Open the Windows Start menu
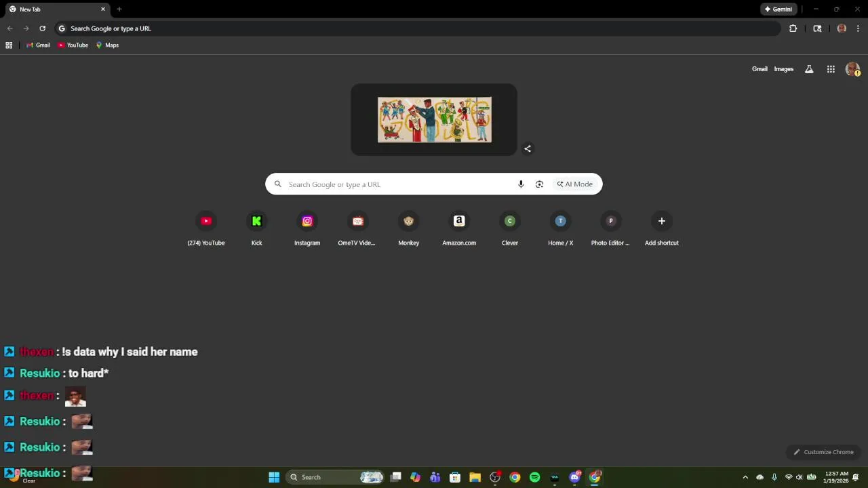Viewport: 868px width, 488px height. coord(274,477)
